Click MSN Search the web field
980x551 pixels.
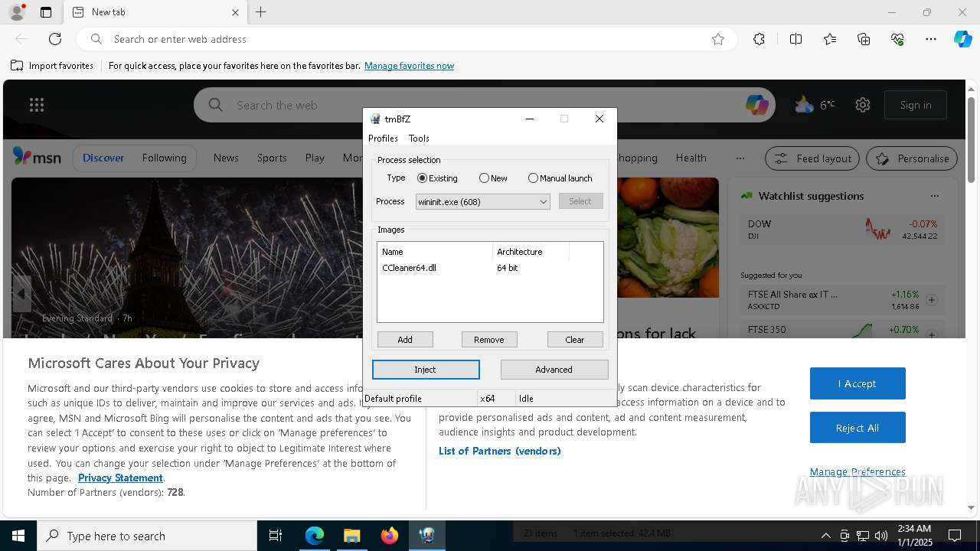pos(486,105)
